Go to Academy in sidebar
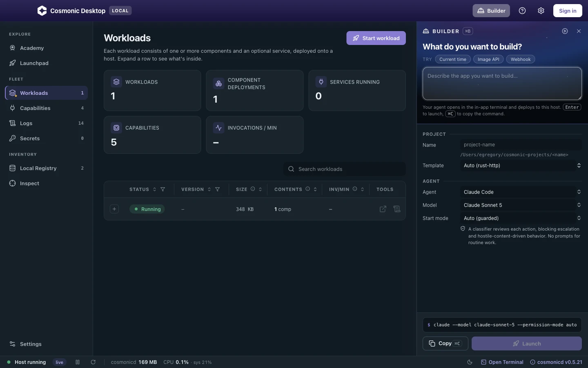 pos(46,48)
